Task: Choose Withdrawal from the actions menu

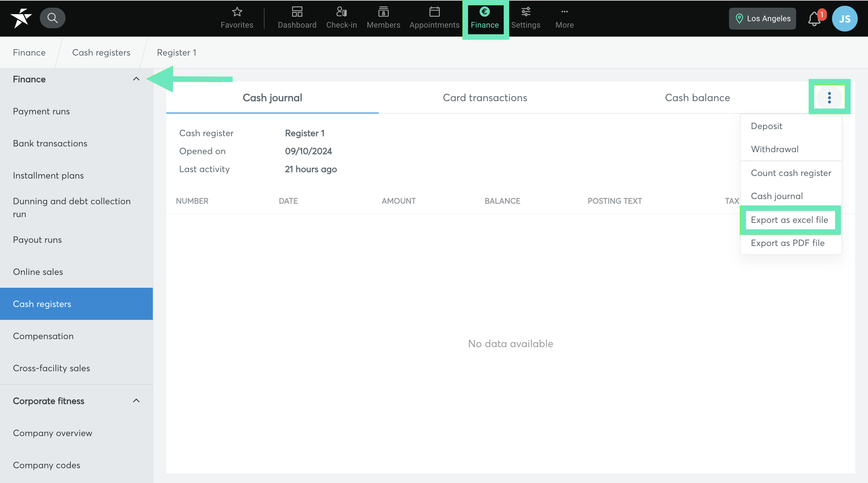Action: 791,149
